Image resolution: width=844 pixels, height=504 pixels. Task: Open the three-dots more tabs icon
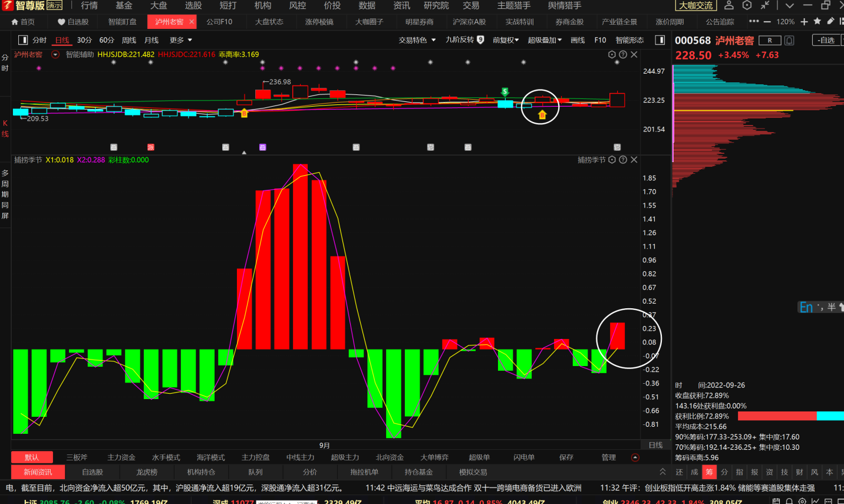point(754,21)
